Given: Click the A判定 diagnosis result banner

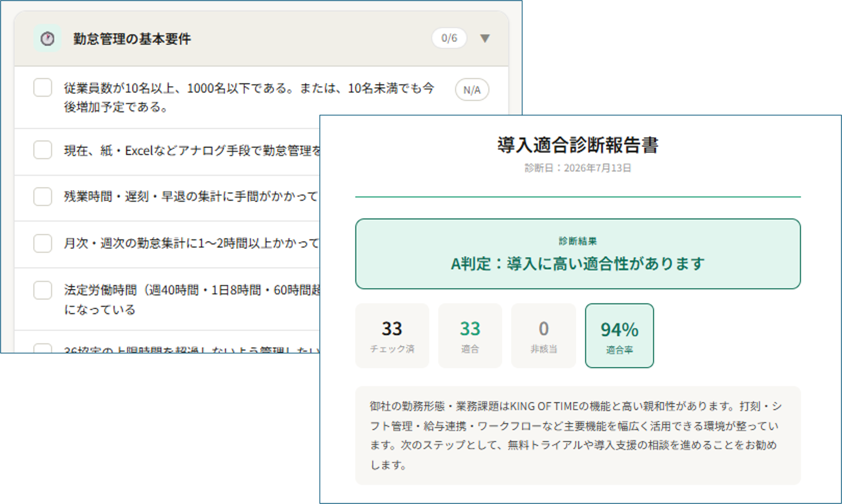Looking at the screenshot, I should 578,254.
